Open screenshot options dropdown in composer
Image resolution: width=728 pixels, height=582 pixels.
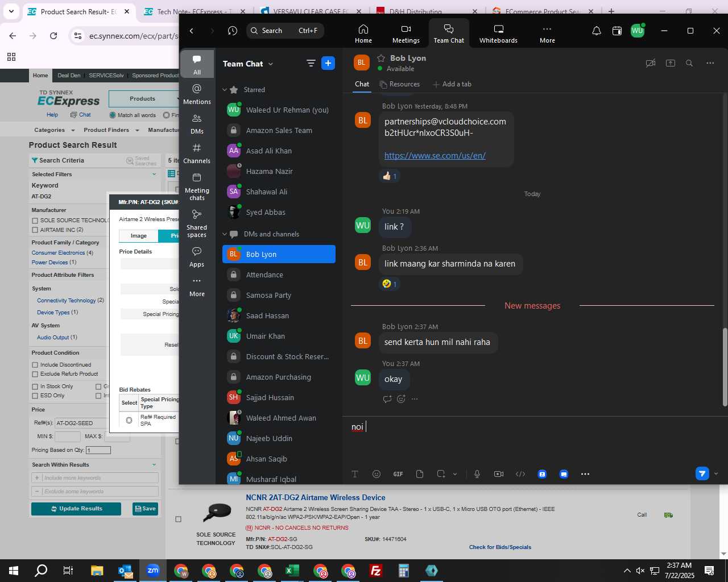[x=455, y=474]
